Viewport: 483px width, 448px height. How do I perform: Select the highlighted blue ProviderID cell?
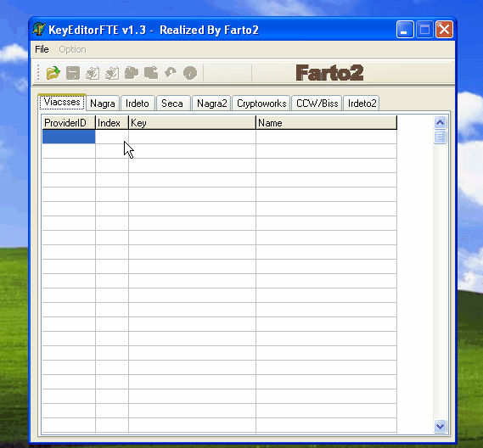point(69,137)
